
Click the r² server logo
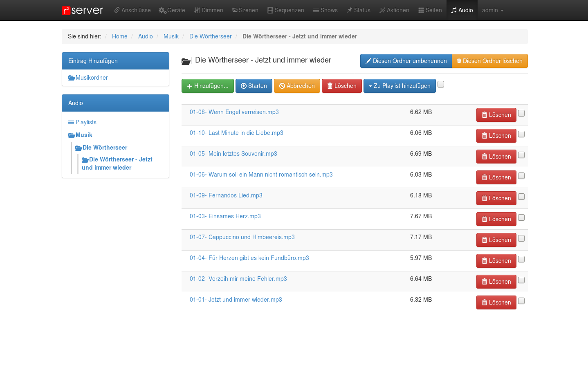click(82, 10)
